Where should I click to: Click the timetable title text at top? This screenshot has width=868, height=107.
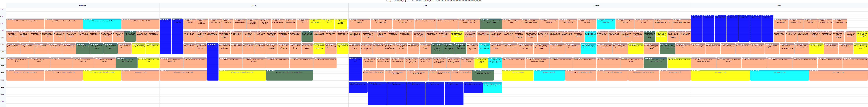[434, 1]
